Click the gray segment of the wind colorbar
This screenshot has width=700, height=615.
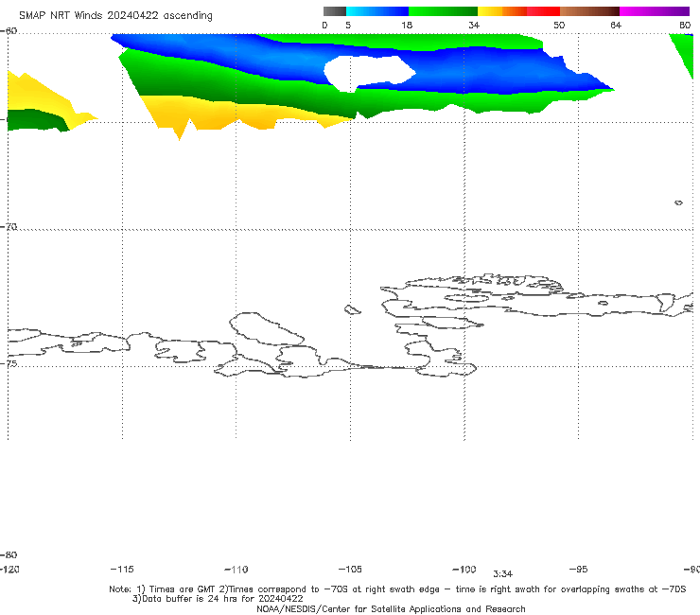[334, 11]
